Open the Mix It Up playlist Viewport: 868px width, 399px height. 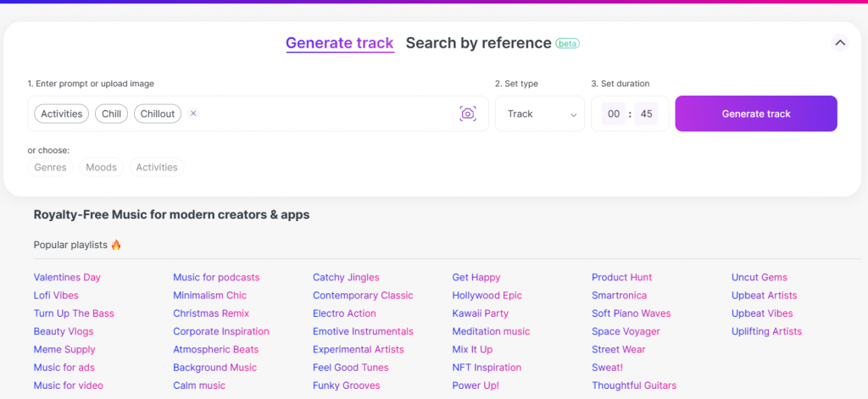click(x=472, y=349)
